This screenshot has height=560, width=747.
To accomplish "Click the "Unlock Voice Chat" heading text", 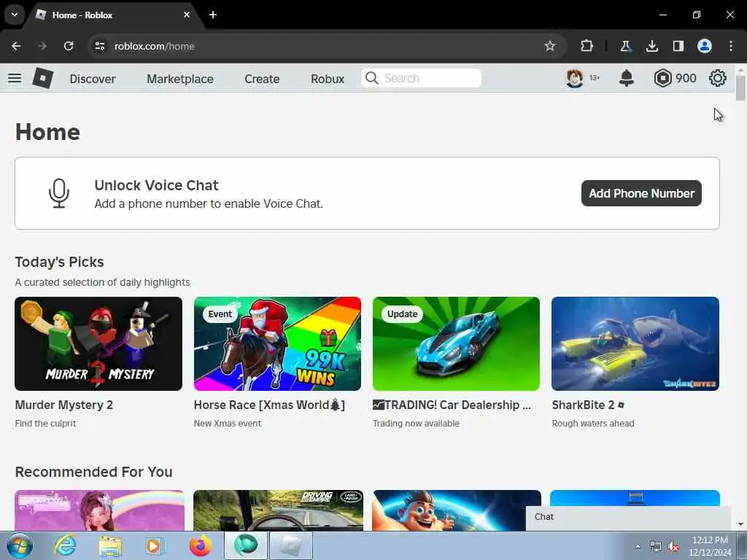I will (156, 185).
